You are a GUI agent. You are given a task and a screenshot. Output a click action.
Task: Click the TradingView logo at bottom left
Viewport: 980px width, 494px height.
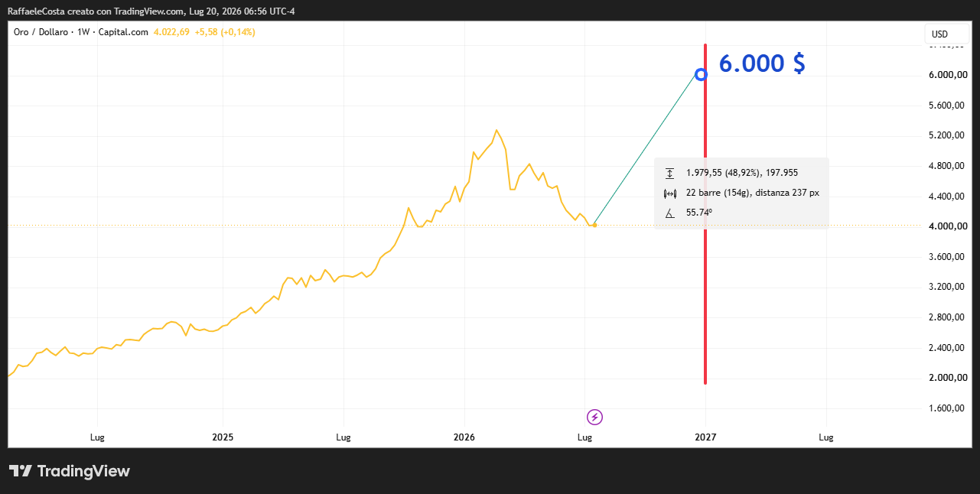click(x=70, y=471)
